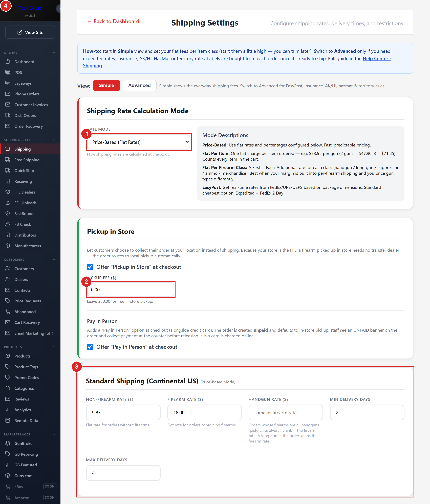The image size is (430, 504).
Task: Click the Pickup Fee input field
Action: click(131, 289)
